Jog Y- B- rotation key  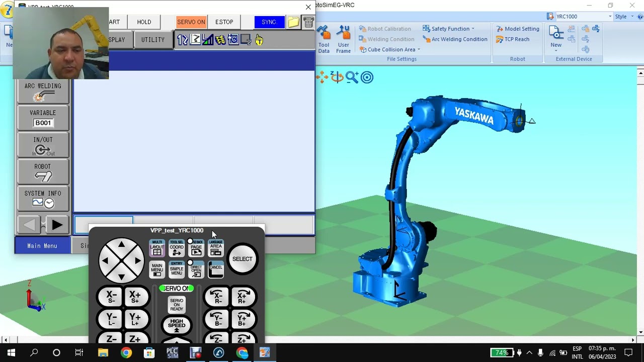tap(217, 319)
